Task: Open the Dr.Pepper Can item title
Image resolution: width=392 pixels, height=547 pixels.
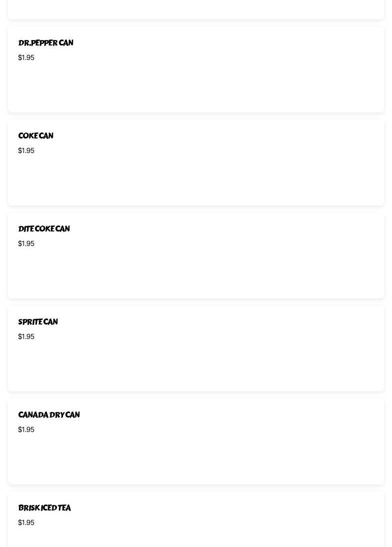Action: (45, 43)
